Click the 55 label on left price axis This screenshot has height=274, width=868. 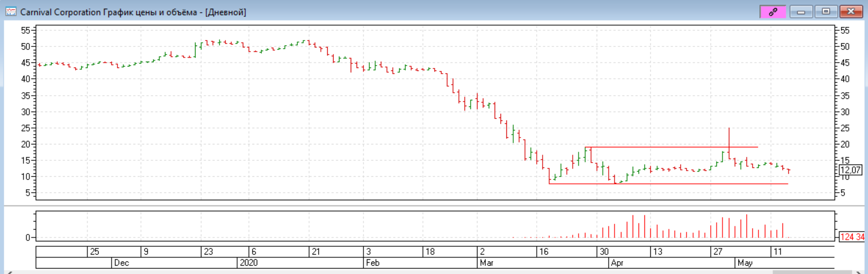click(x=25, y=31)
